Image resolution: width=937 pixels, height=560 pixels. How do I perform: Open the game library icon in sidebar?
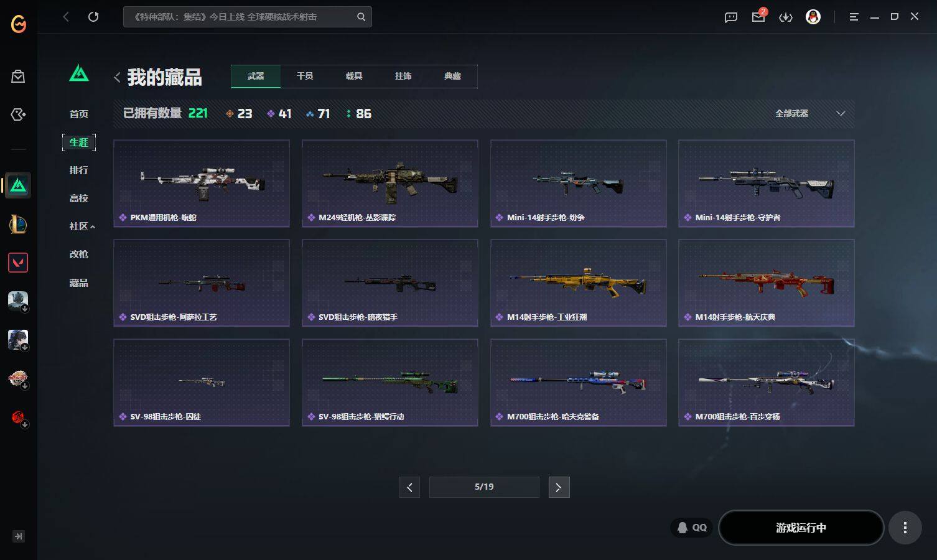point(18,114)
